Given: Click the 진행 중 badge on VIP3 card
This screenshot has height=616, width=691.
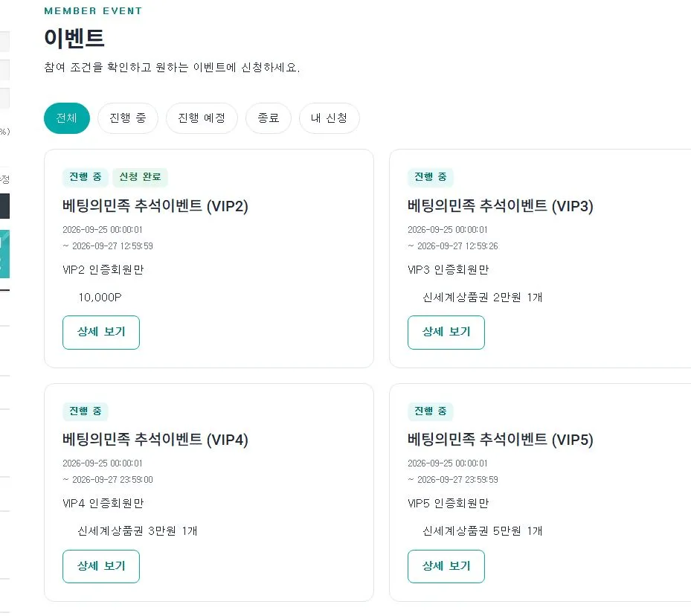Looking at the screenshot, I should click(x=431, y=177).
